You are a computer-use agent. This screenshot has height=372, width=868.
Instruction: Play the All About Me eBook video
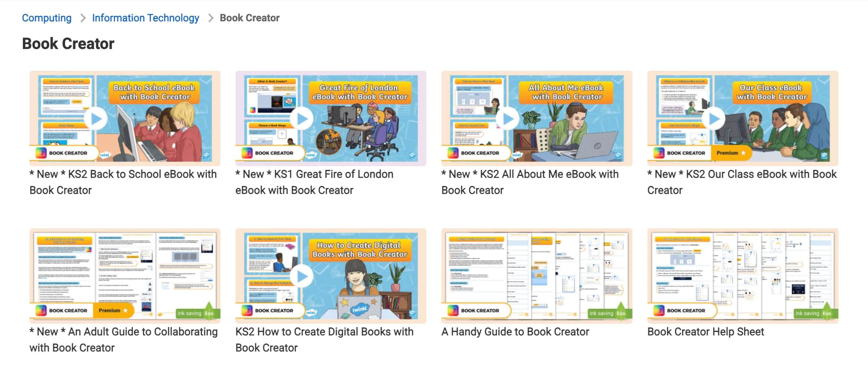508,119
